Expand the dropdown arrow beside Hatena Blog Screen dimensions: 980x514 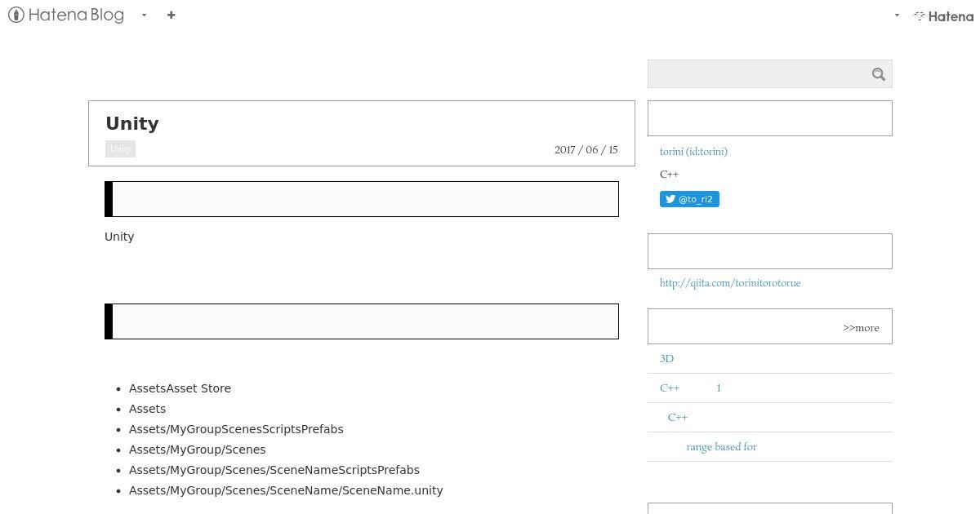[144, 15]
